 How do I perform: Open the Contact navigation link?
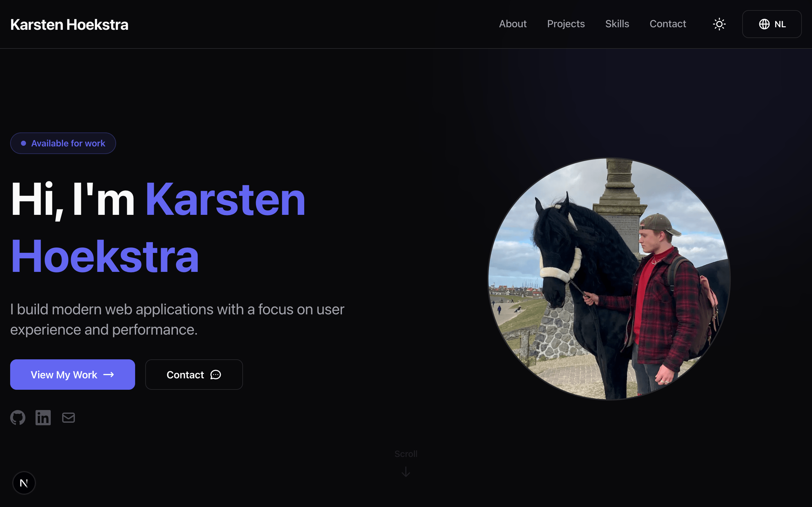click(x=667, y=24)
